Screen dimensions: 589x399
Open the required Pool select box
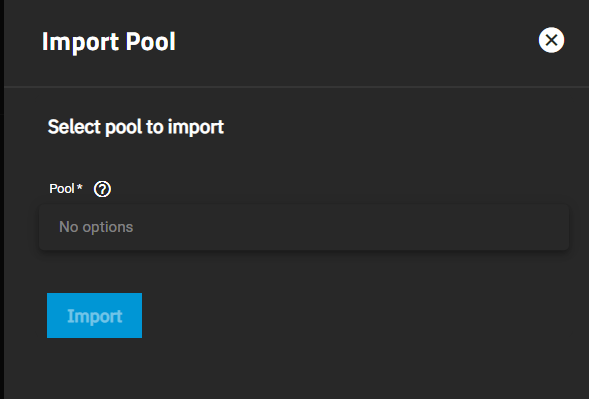tap(304, 227)
